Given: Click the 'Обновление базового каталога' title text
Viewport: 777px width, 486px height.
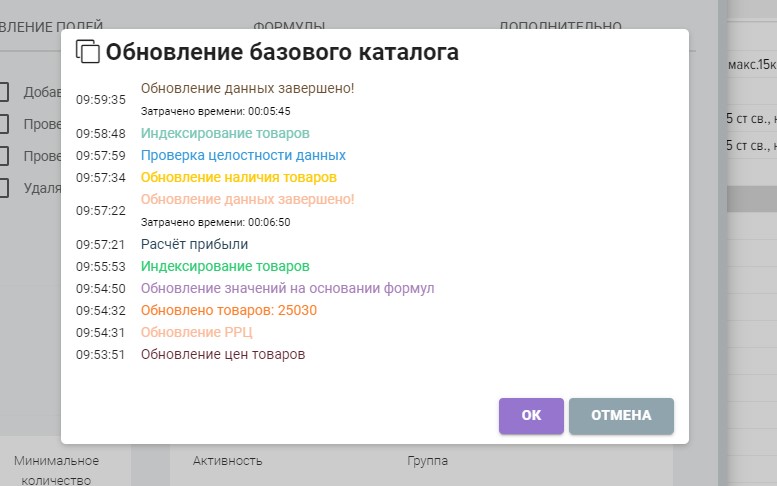Looking at the screenshot, I should coord(282,52).
